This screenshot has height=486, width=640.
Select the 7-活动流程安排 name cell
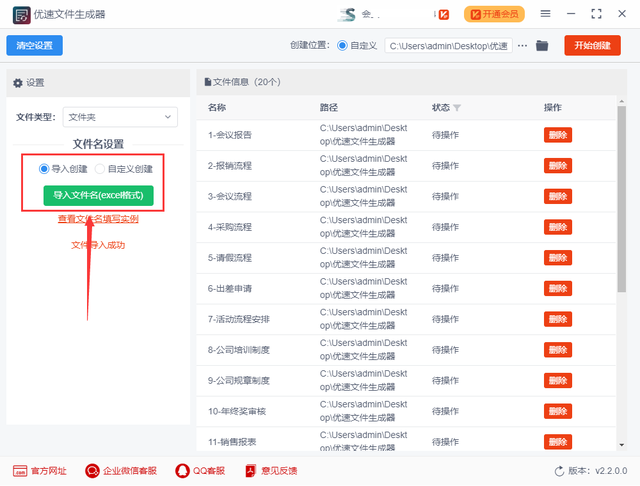point(239,319)
